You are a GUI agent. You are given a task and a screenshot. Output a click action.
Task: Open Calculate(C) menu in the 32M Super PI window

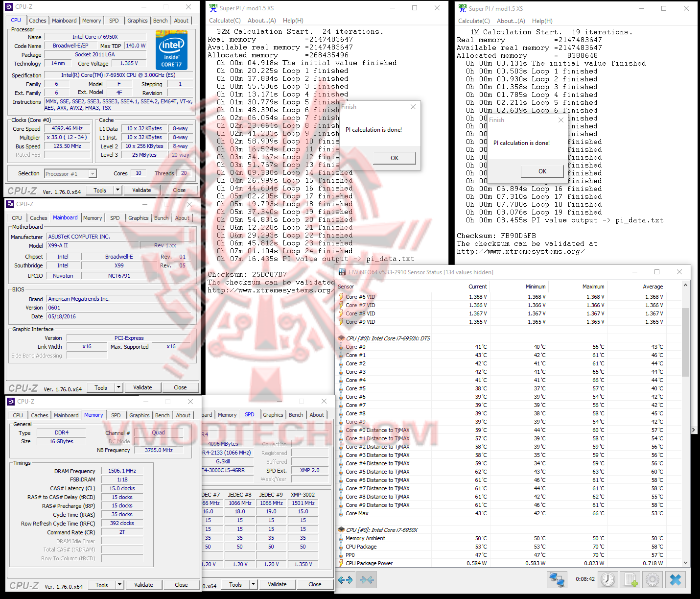pyautogui.click(x=225, y=21)
